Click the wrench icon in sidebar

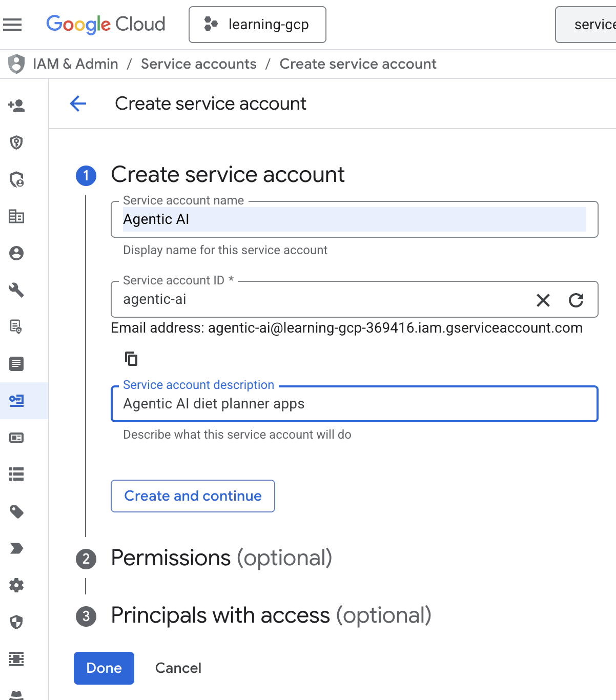pos(16,290)
